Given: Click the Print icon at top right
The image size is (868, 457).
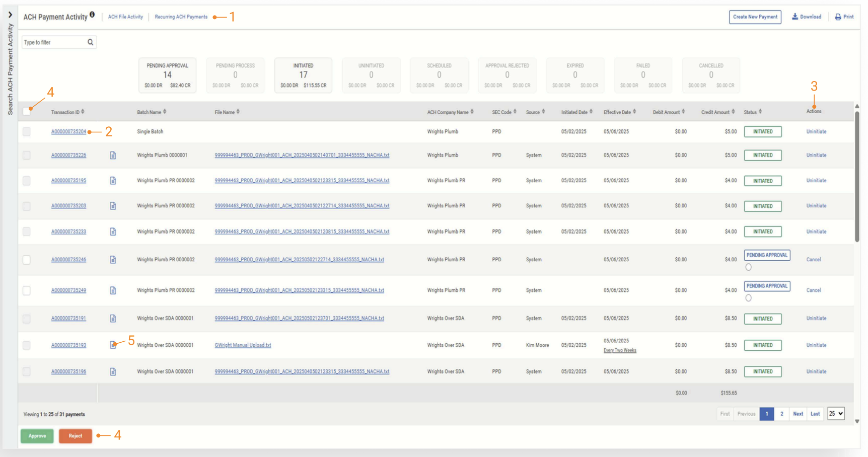Looking at the screenshot, I should pyautogui.click(x=838, y=17).
